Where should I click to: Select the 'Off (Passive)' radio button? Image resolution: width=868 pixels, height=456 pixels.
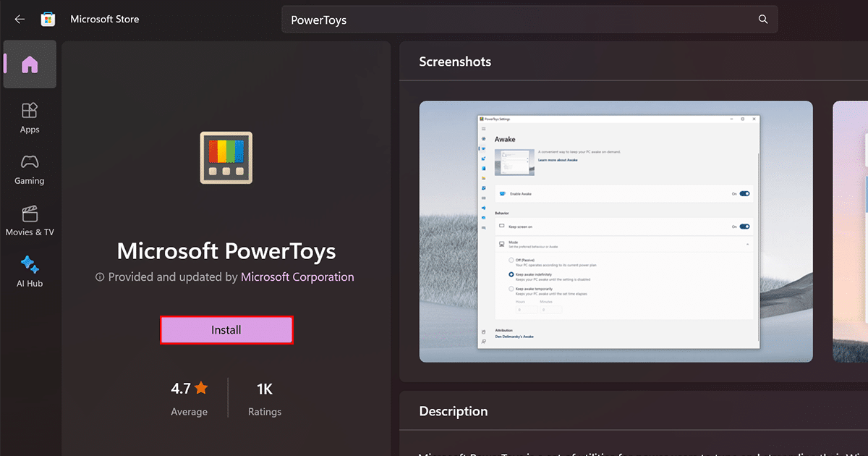tap(511, 260)
